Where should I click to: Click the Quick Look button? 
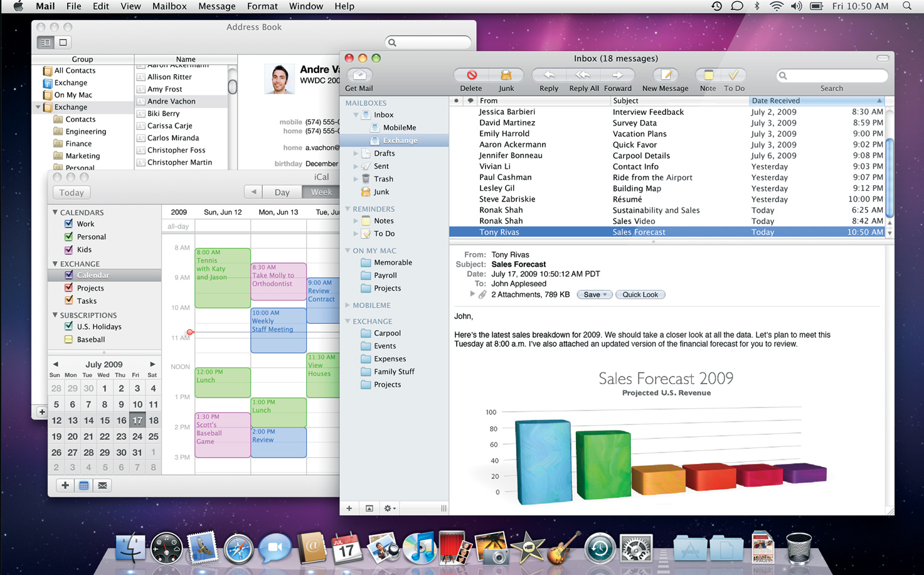coord(640,294)
